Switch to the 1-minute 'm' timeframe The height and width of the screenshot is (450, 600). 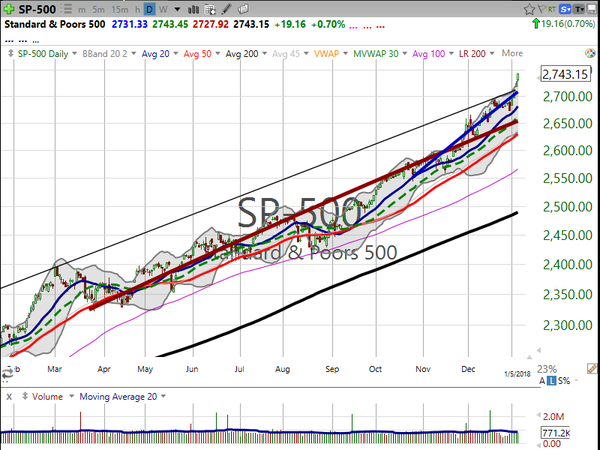pos(82,10)
